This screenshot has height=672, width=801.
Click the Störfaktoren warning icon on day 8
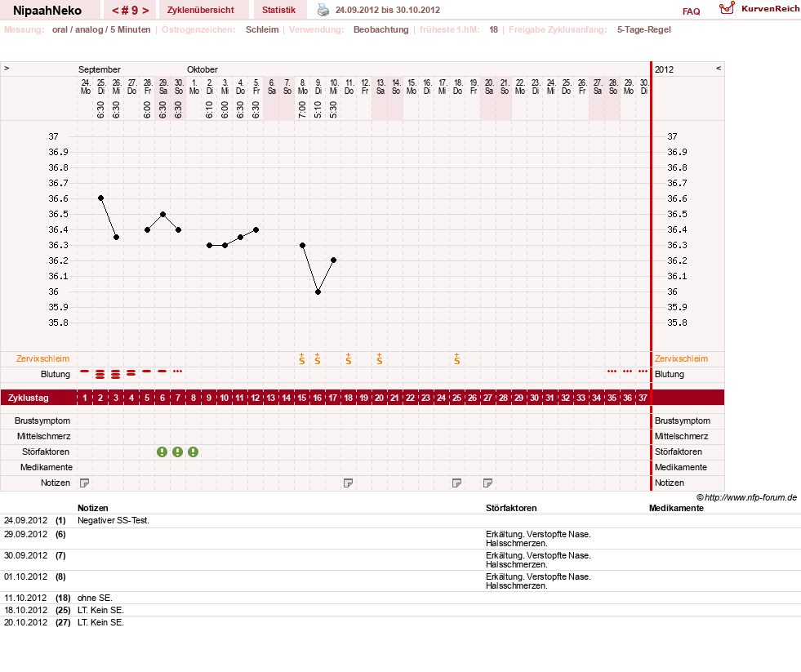click(x=193, y=452)
